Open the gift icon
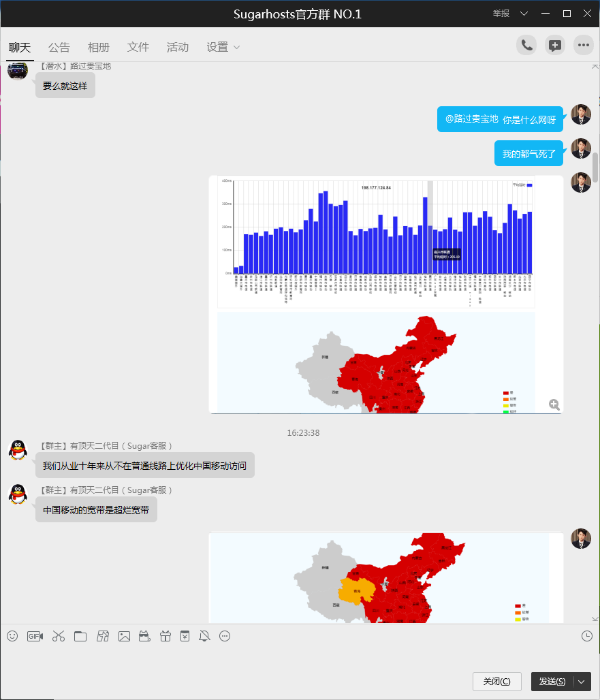 [x=165, y=636]
